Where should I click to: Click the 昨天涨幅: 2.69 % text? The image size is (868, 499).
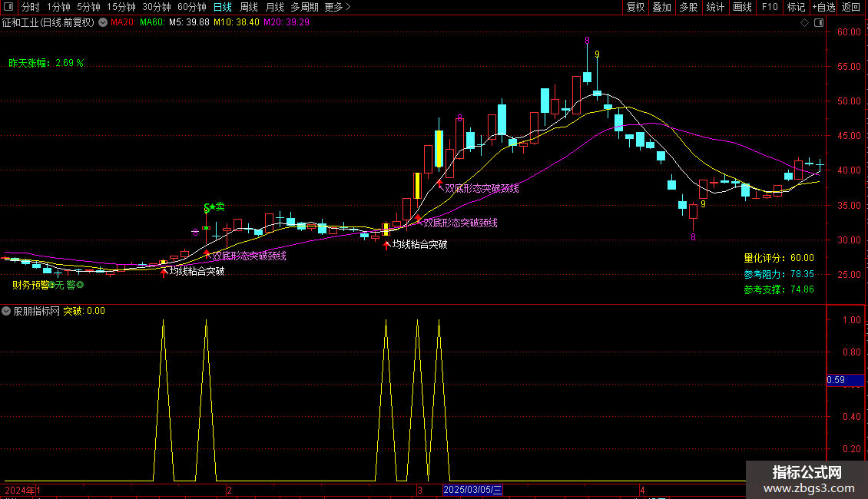pos(46,63)
